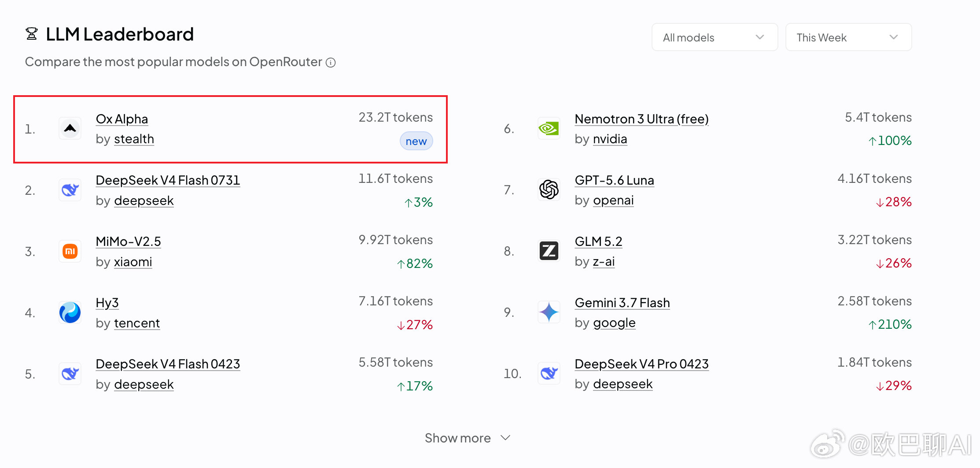Image resolution: width=980 pixels, height=468 pixels.
Task: Click the ↑3% change for DeepSeek V4 Flash 0731
Action: pyautogui.click(x=419, y=203)
